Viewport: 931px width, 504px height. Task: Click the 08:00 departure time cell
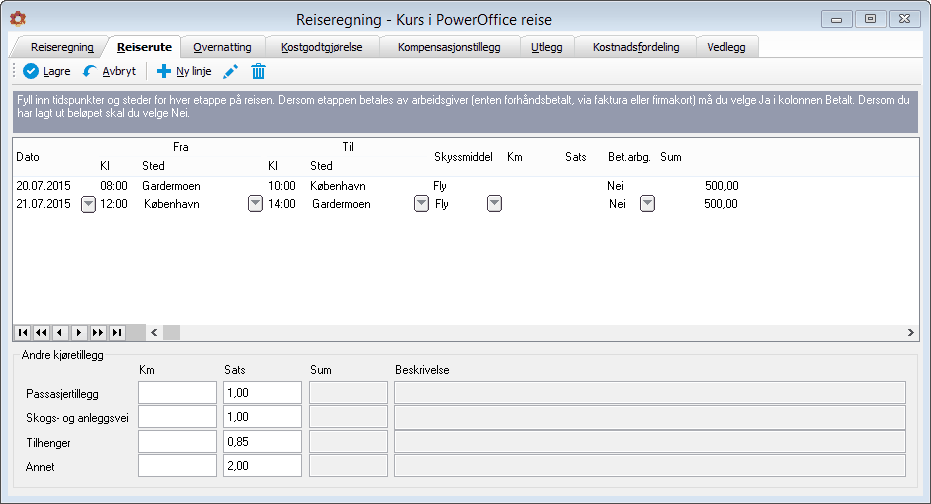(113, 186)
